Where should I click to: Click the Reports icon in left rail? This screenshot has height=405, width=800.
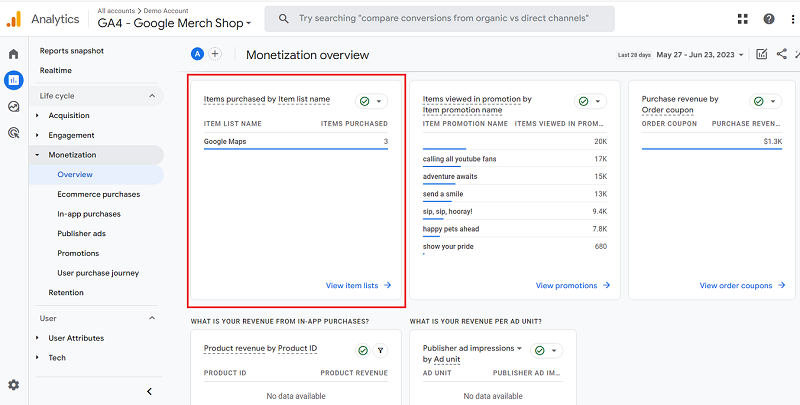click(x=14, y=80)
